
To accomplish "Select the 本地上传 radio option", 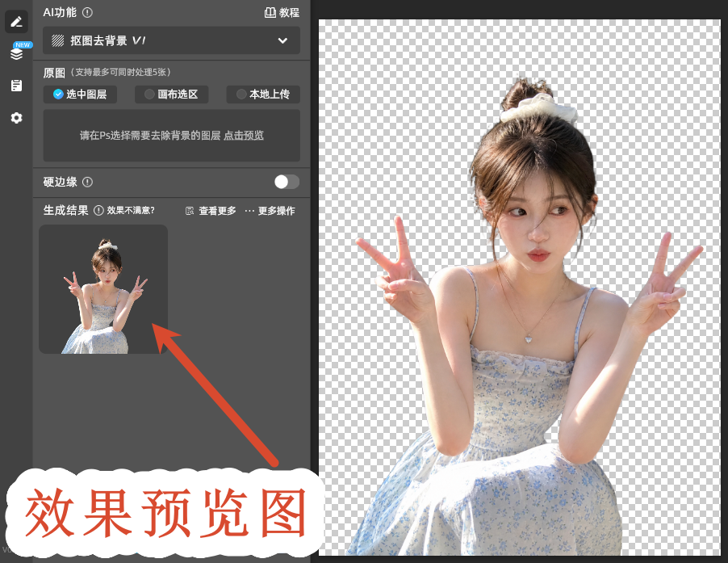I will click(263, 95).
